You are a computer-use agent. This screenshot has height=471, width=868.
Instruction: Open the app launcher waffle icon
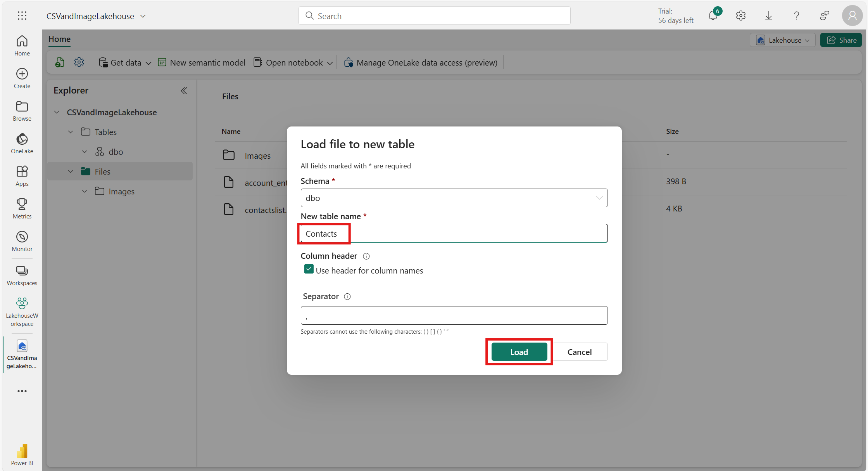22,16
